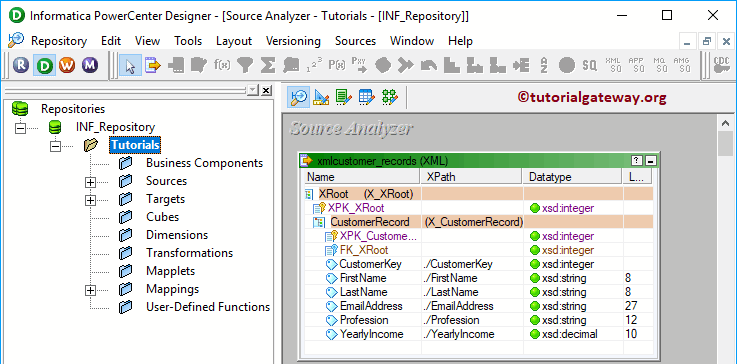Expand the Sources folder

click(x=90, y=182)
